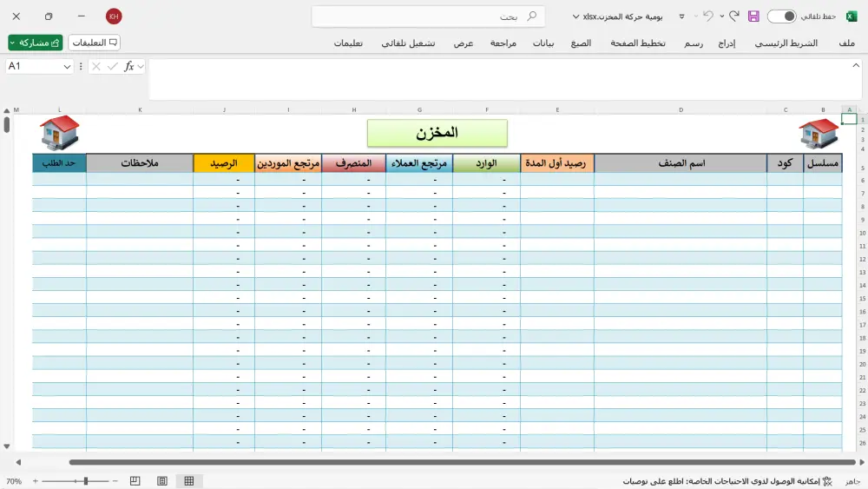
Task: Select the الرصيد header cell
Action: [x=224, y=163]
